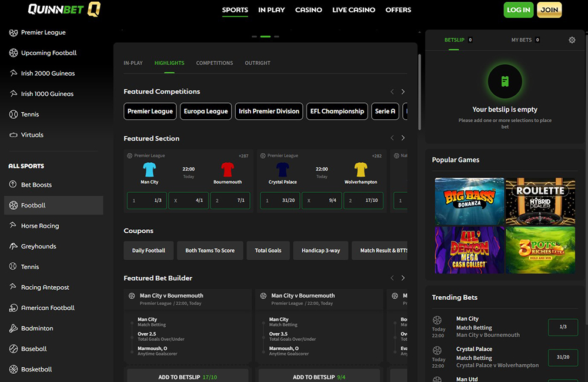588x382 pixels.
Task: Go to the Casino section
Action: click(x=309, y=10)
